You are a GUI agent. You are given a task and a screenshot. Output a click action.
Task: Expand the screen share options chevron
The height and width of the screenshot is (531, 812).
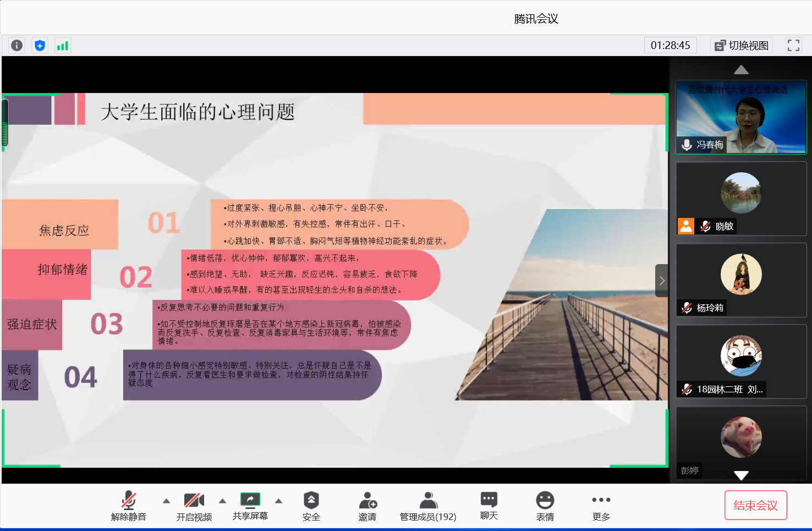point(279,501)
